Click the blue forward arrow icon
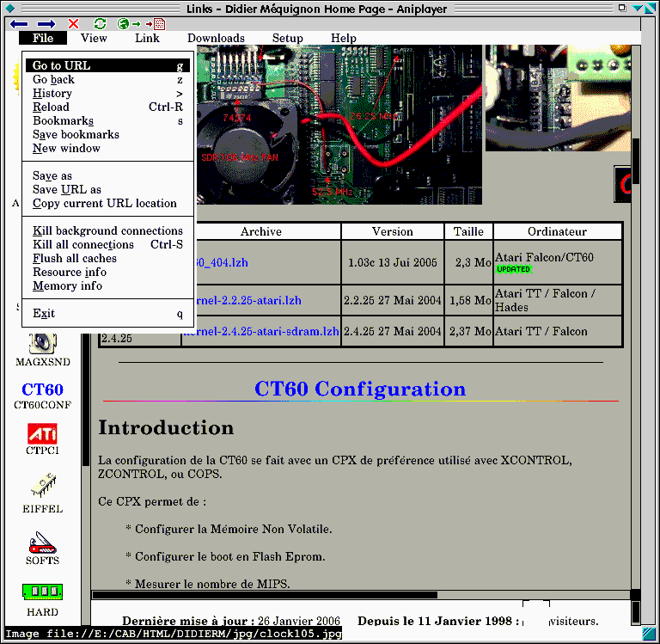Screen dimensions: 660x644 click(x=46, y=24)
